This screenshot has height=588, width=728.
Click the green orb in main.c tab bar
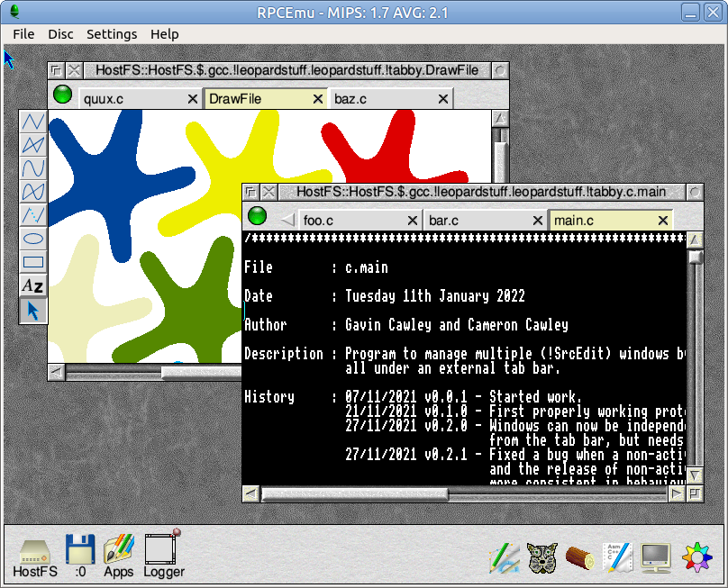[257, 216]
